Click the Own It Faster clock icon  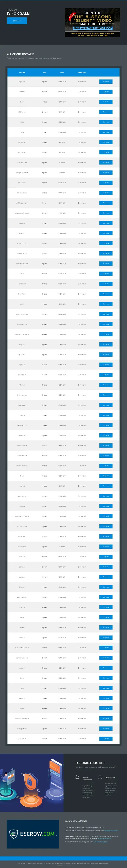pos(100,777)
